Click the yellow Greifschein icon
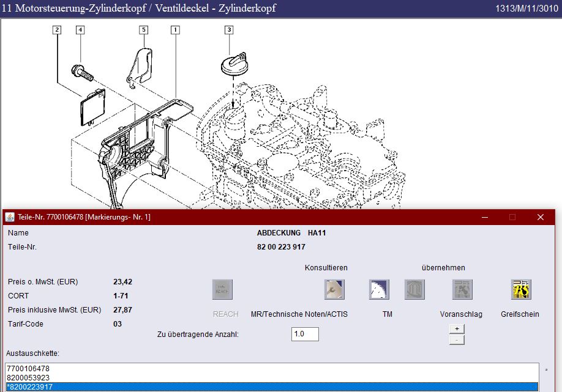 [x=521, y=289]
